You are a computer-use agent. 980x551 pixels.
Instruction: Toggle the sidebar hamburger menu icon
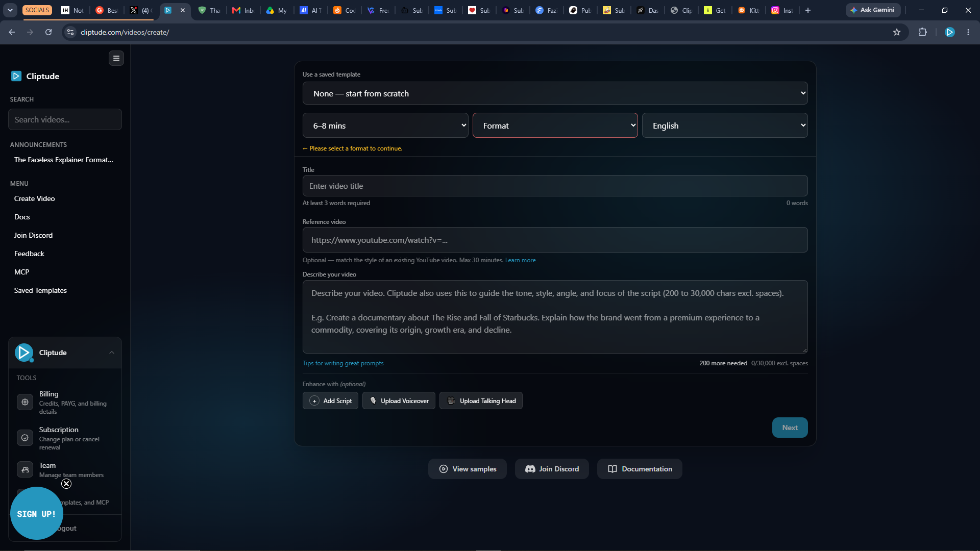tap(116, 58)
